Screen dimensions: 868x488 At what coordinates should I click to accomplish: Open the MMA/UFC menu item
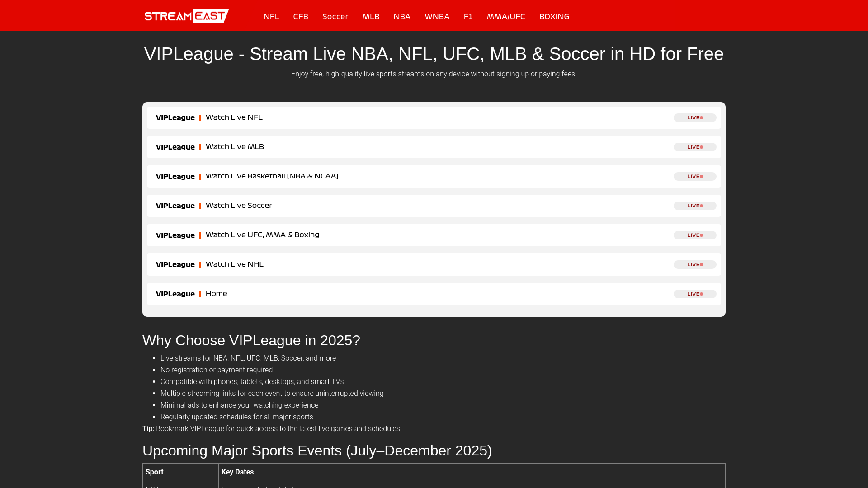(x=506, y=17)
